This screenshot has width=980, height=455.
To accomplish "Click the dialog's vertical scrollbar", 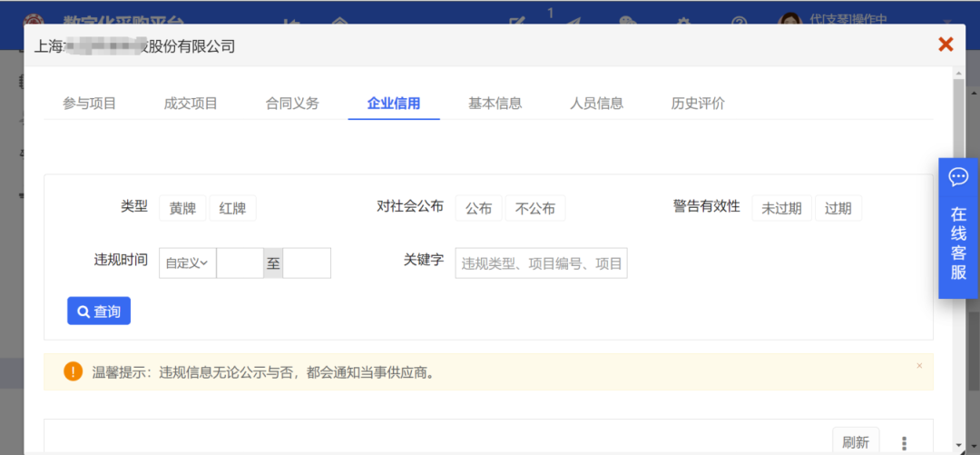I will pyautogui.click(x=958, y=118).
